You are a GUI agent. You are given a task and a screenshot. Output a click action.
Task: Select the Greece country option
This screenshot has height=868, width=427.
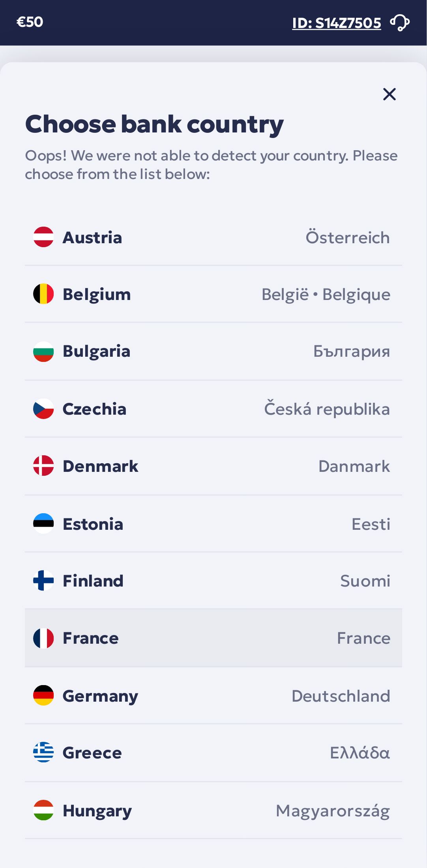click(213, 753)
